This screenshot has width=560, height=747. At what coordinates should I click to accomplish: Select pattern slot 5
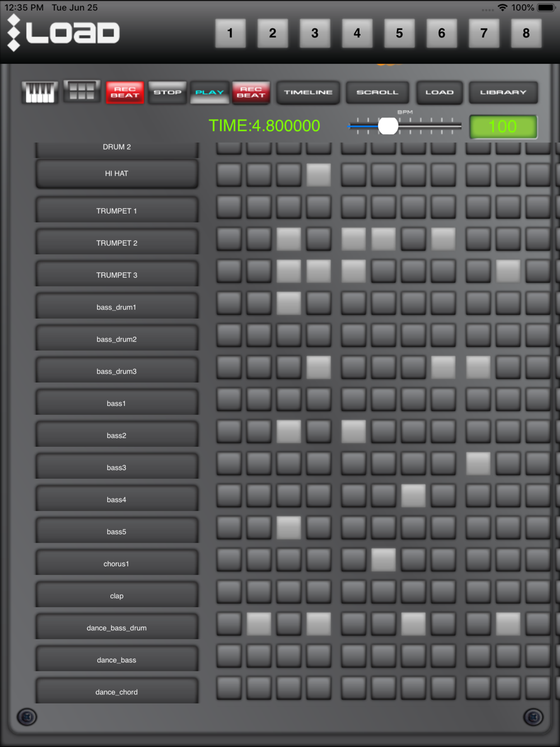coord(399,33)
